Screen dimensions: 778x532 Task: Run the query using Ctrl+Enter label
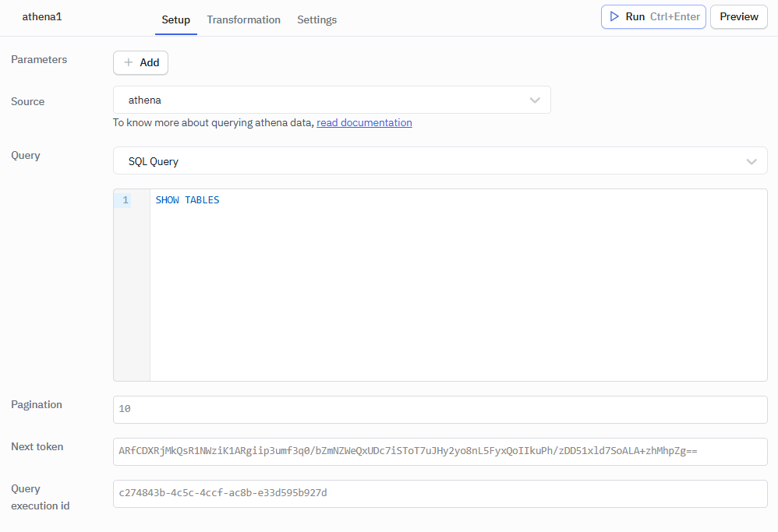tap(674, 16)
